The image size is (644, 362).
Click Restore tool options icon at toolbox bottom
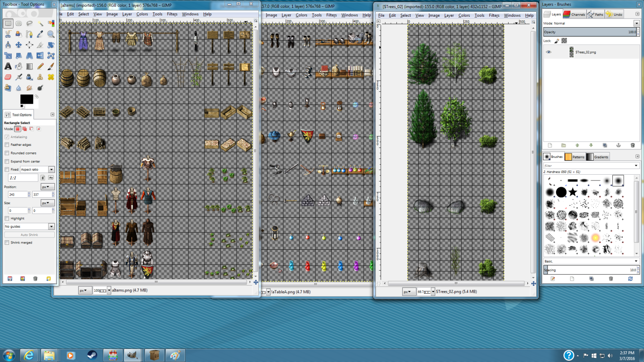(22, 279)
